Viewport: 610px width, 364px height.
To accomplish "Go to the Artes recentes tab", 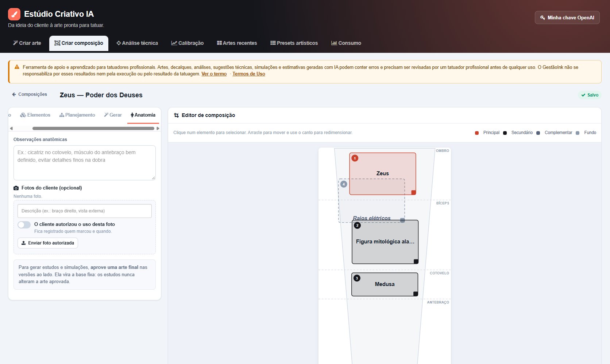I will [237, 43].
